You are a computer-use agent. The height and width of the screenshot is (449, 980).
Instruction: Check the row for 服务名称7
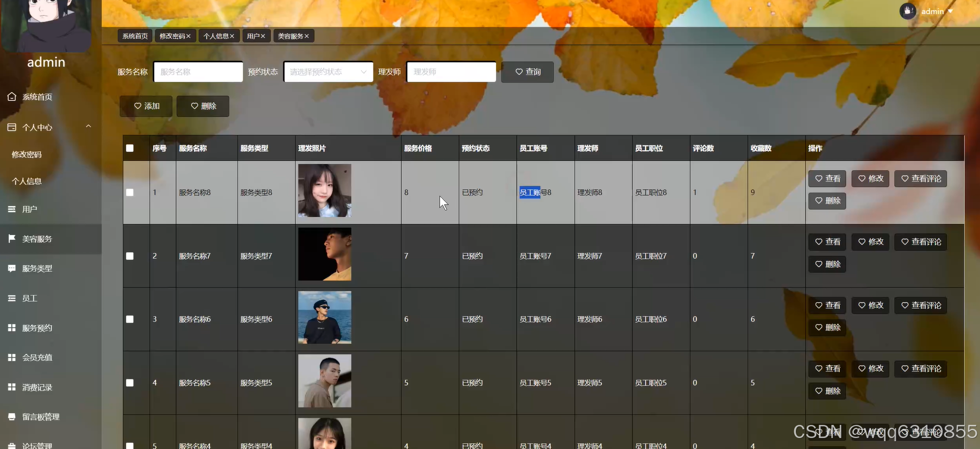(130, 256)
